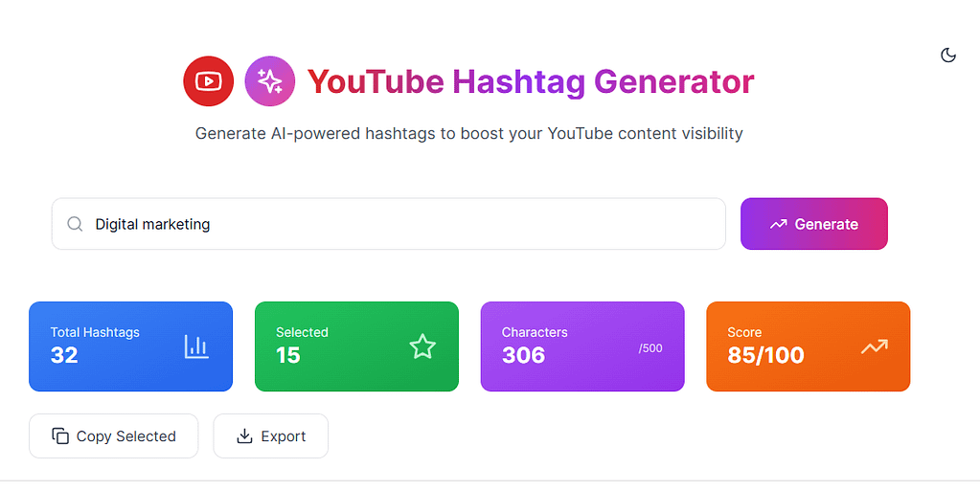Click the bar chart icon on Total Hashtags
The image size is (980, 491).
pyautogui.click(x=196, y=346)
